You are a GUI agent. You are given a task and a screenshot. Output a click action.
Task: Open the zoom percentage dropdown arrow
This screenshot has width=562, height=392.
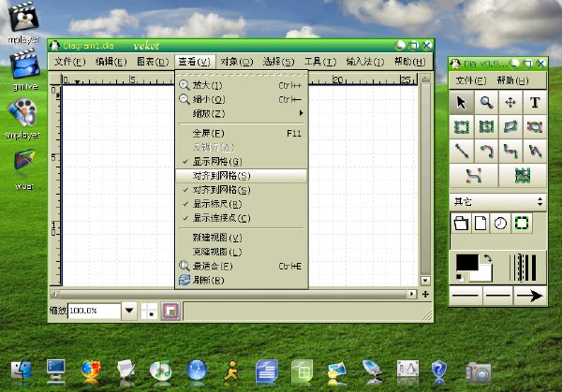coord(129,310)
